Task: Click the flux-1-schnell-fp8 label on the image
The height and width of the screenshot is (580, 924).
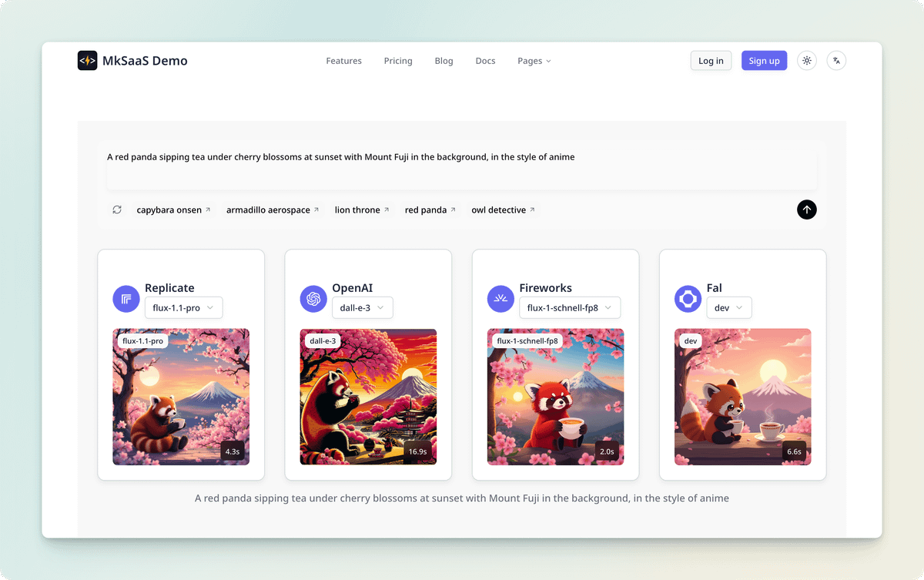Action: coord(528,340)
